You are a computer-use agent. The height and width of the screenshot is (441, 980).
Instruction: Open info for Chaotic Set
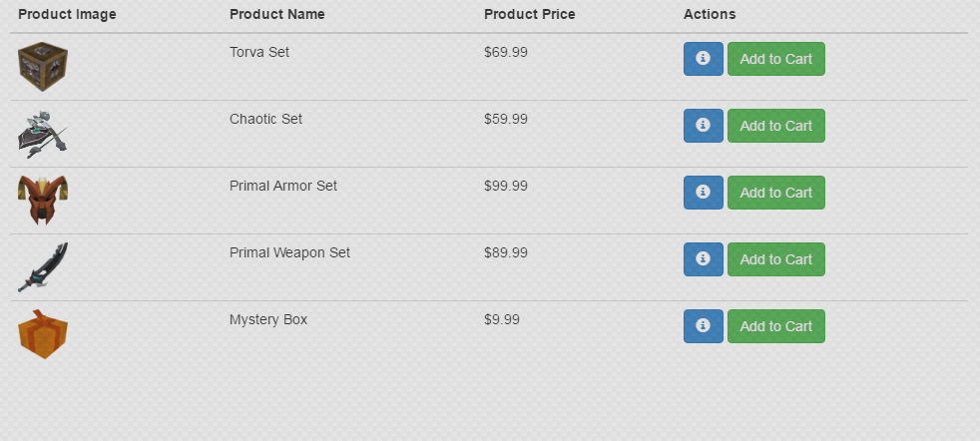[703, 126]
